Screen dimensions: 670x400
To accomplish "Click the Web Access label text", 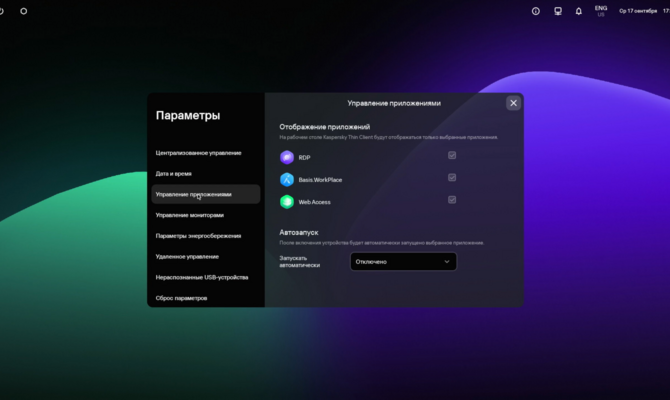I will click(x=314, y=202).
